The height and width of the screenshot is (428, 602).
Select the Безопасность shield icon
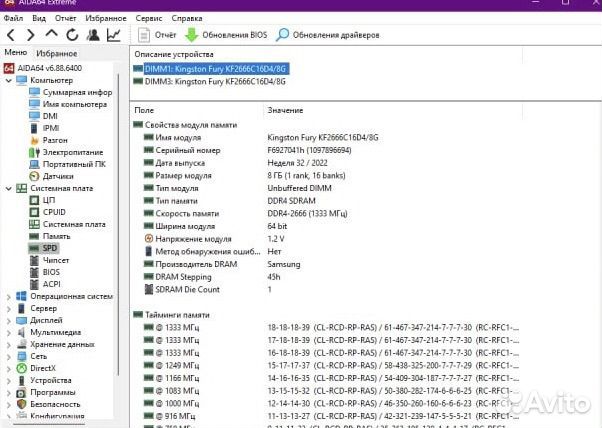(22, 405)
